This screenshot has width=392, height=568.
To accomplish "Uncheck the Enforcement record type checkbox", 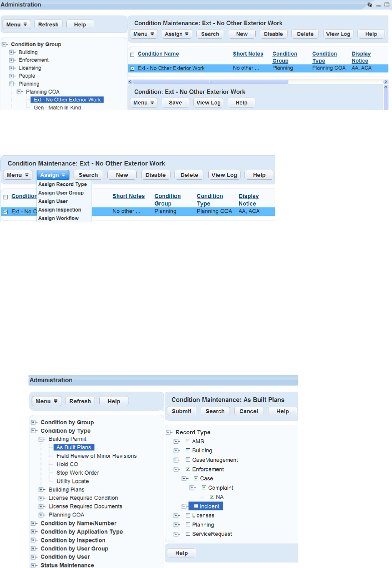I will pos(188,469).
